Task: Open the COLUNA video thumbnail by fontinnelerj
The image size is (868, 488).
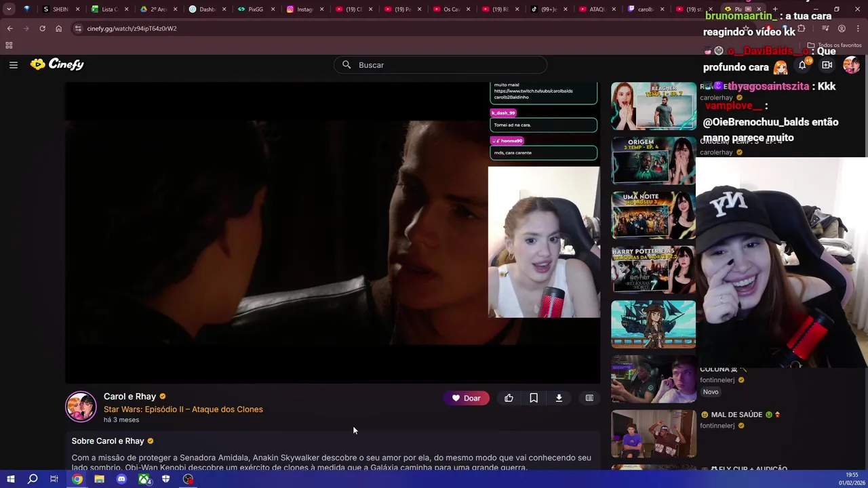Action: [x=653, y=380]
